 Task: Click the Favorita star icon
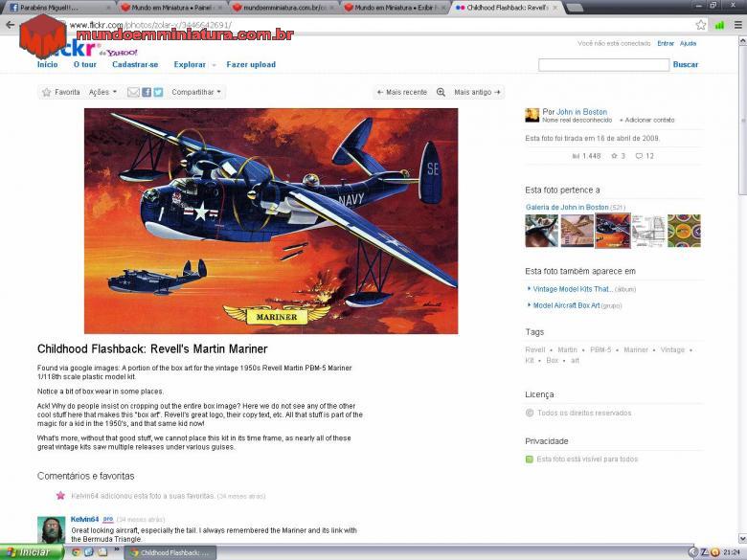point(47,93)
